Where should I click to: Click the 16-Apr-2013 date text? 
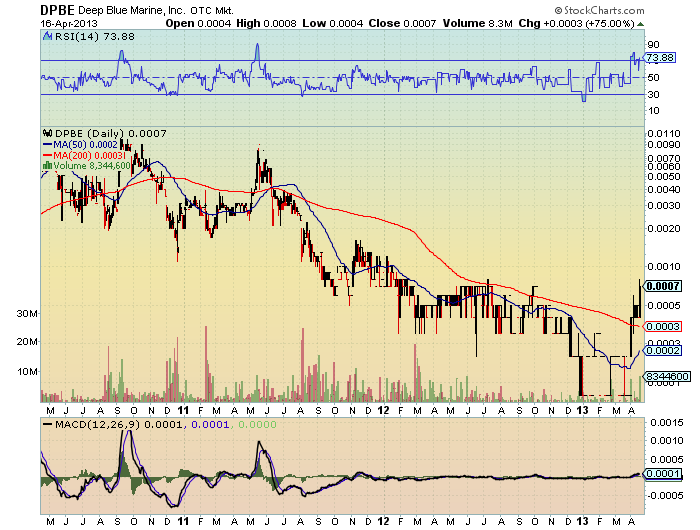(69, 23)
